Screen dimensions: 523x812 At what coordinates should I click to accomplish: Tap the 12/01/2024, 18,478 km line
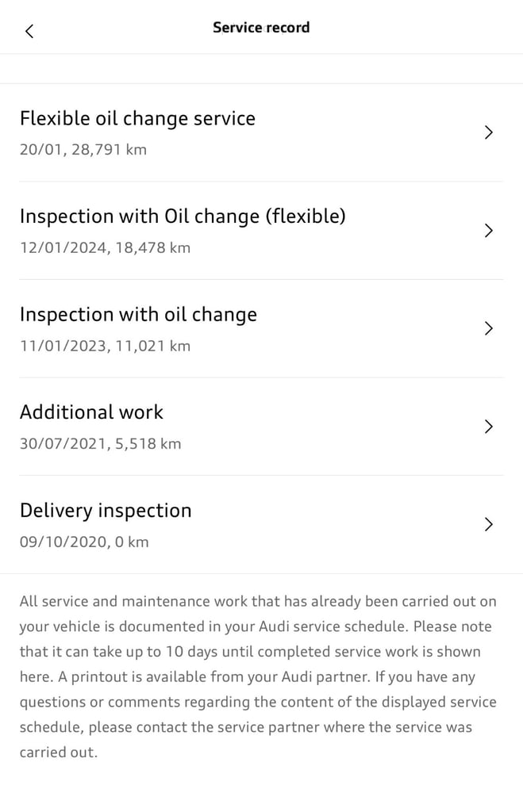pos(106,247)
